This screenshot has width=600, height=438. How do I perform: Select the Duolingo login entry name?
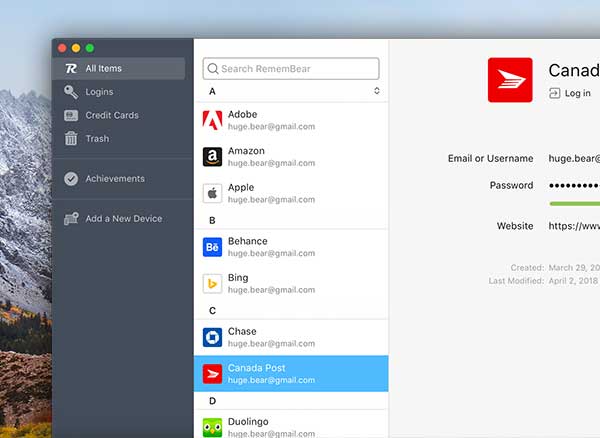tap(248, 422)
